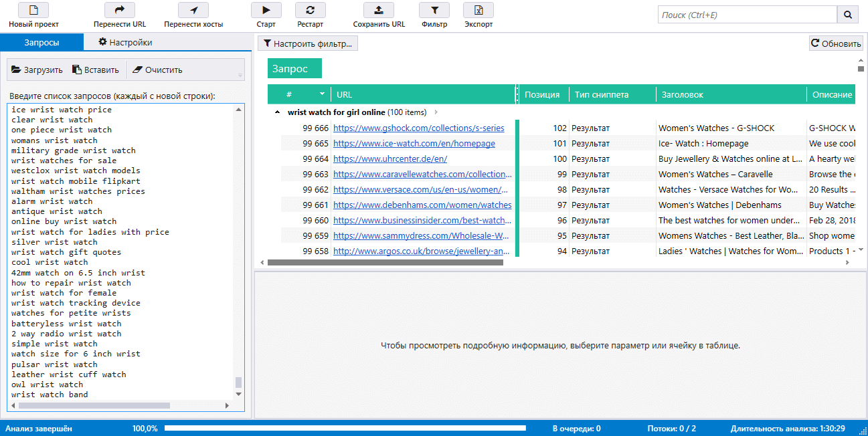868x436 pixels.
Task: Open Настроить фильтр settings
Action: pyautogui.click(x=308, y=43)
